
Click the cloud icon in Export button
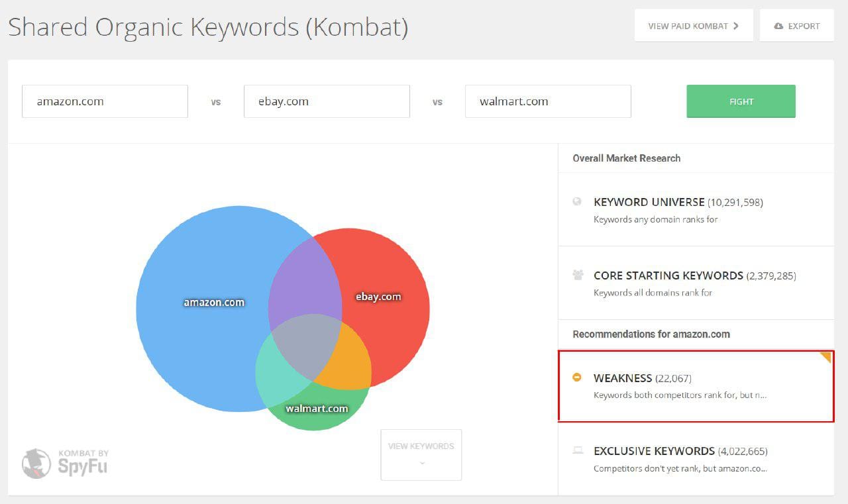click(x=779, y=26)
